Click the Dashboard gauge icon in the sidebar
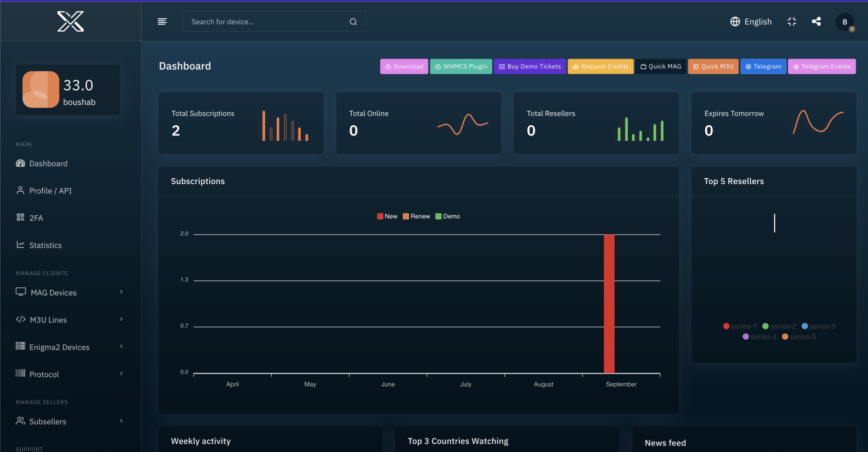 [x=21, y=163]
